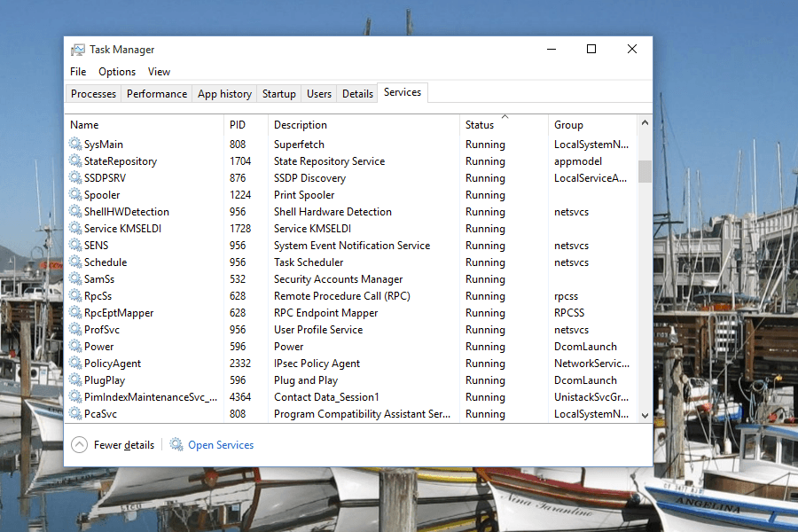
Task: Click the Fewer details arrow circle icon
Action: (x=80, y=445)
